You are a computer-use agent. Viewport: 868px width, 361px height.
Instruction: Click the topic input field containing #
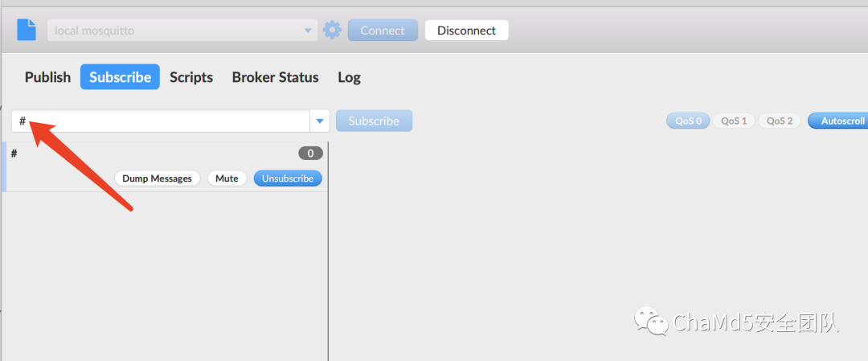point(161,121)
